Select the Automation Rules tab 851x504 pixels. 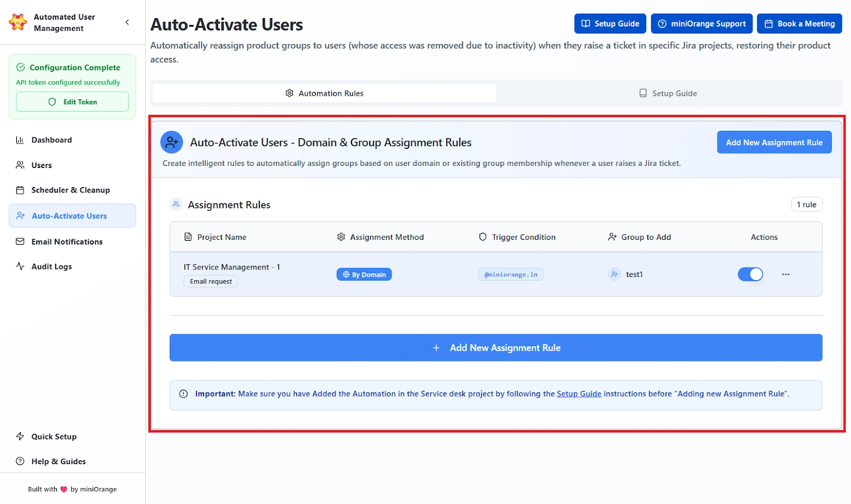[x=323, y=93]
